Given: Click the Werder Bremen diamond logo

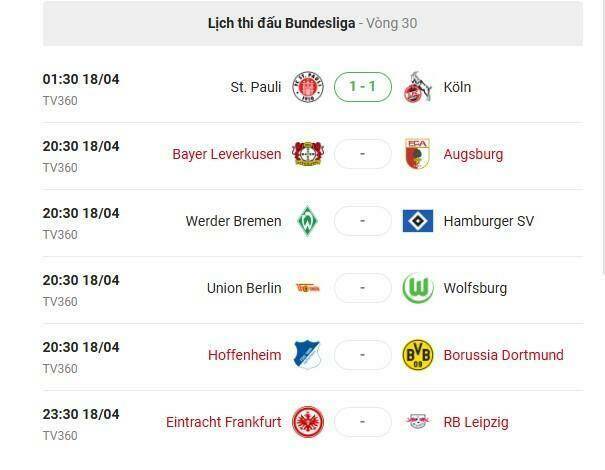Looking at the screenshot, I should tap(307, 221).
